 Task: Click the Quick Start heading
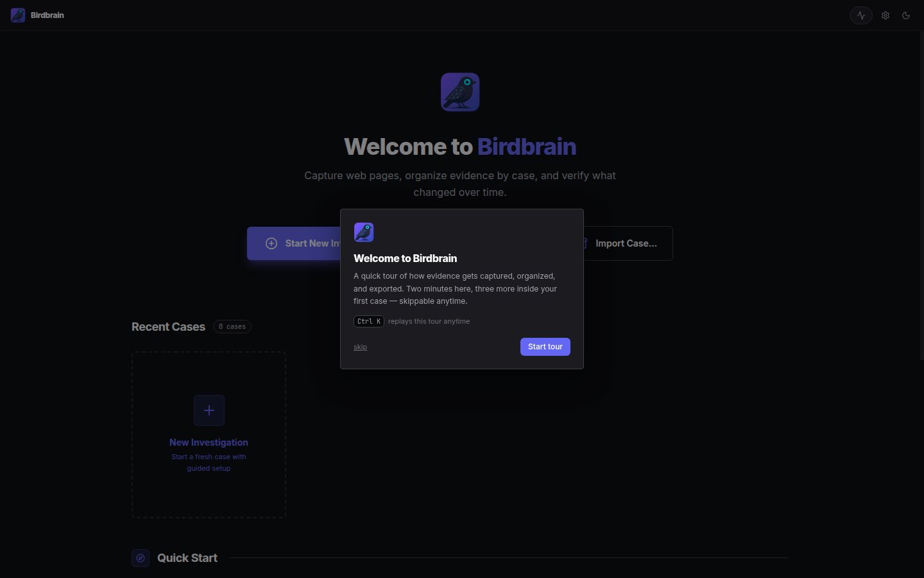[x=187, y=558]
